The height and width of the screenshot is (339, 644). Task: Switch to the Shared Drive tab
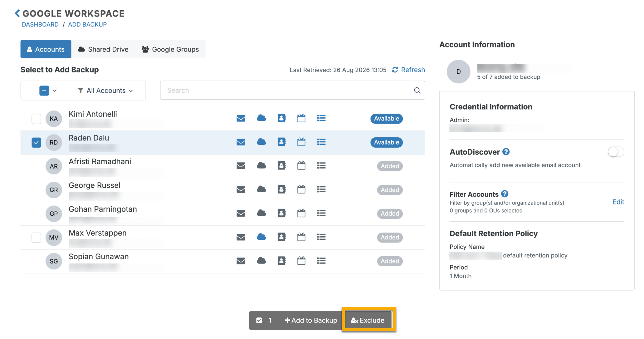pyautogui.click(x=103, y=49)
